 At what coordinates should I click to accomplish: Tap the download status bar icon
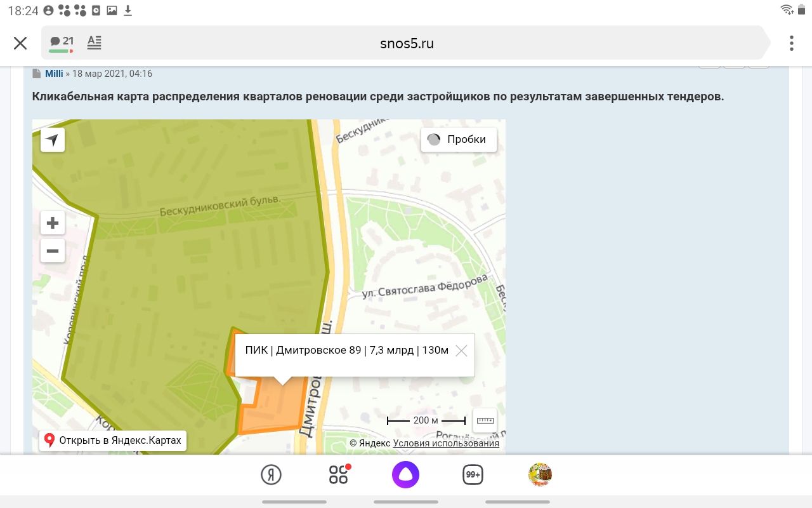[128, 10]
